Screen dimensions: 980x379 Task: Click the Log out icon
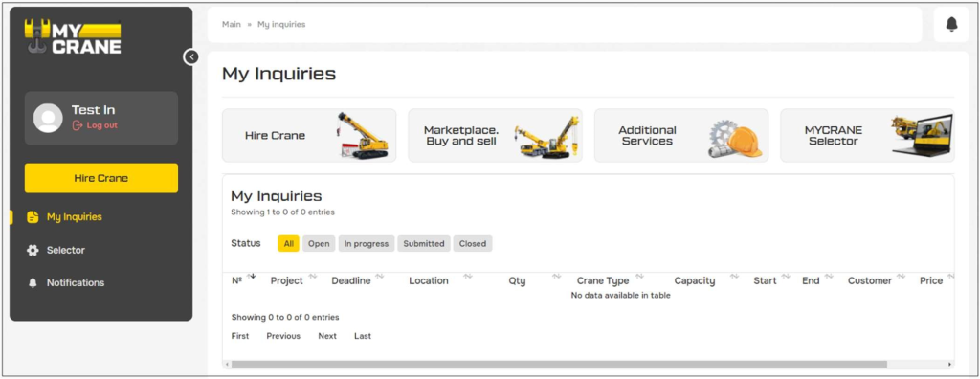coord(78,125)
